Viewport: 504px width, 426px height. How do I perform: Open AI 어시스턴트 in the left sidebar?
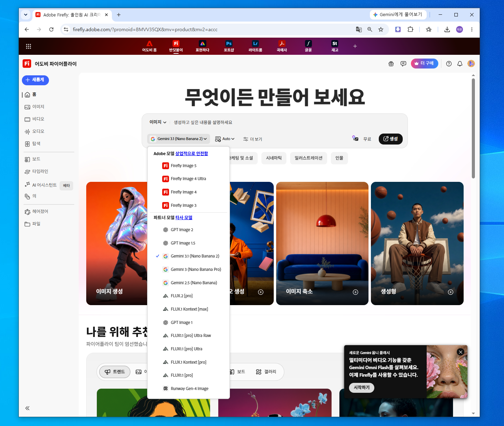pos(41,185)
